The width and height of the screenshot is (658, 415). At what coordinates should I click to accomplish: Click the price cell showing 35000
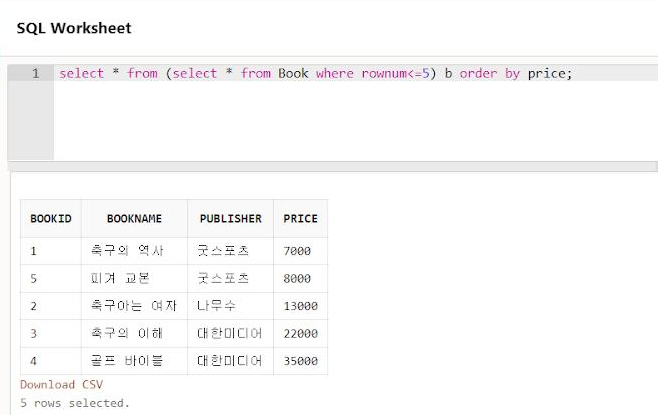(x=300, y=361)
